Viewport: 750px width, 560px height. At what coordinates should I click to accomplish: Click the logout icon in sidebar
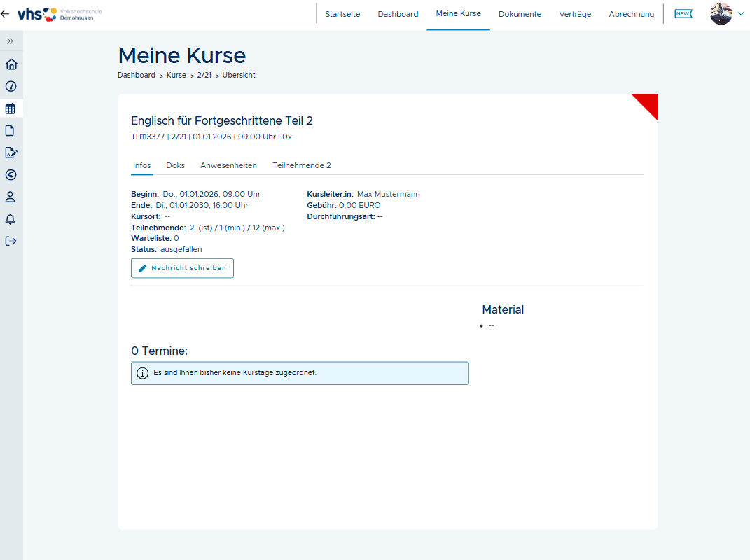pos(11,241)
